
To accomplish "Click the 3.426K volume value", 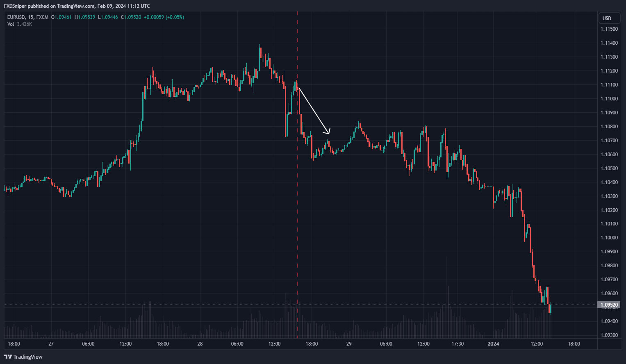I will tap(25, 24).
